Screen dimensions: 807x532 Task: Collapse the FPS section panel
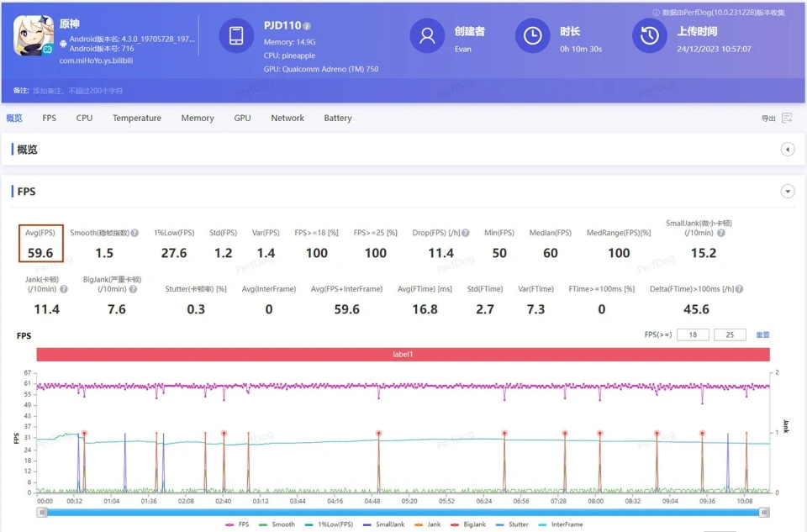tap(788, 192)
